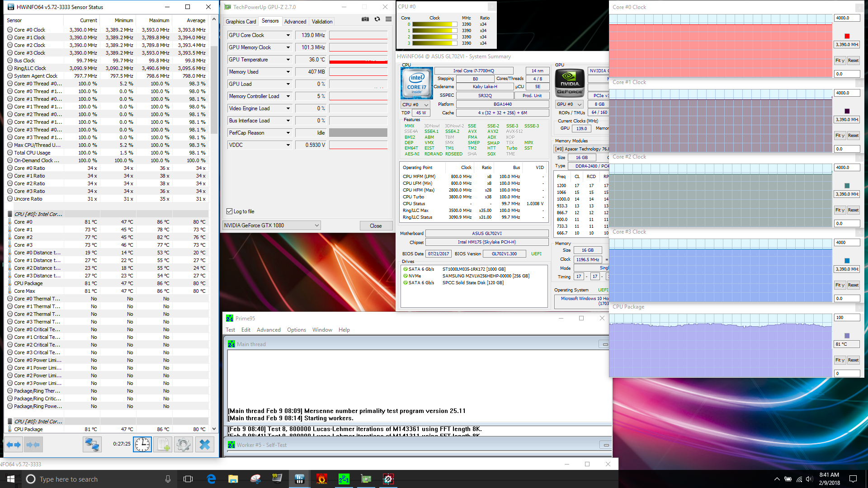Open the NVIDIA GeForce GTX 1080 selector
Viewport: 868px width, 488px height.
tap(272, 225)
